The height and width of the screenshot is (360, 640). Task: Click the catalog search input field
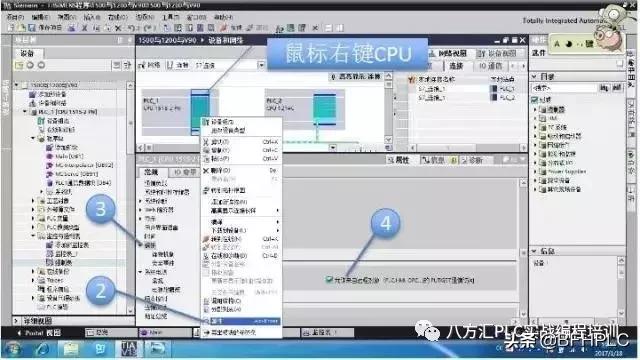[x=565, y=88]
